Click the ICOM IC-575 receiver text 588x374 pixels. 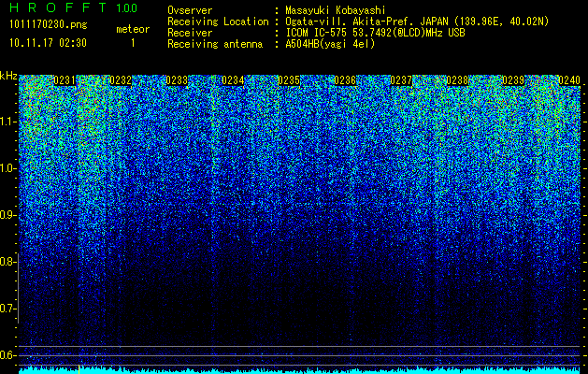[x=375, y=33]
